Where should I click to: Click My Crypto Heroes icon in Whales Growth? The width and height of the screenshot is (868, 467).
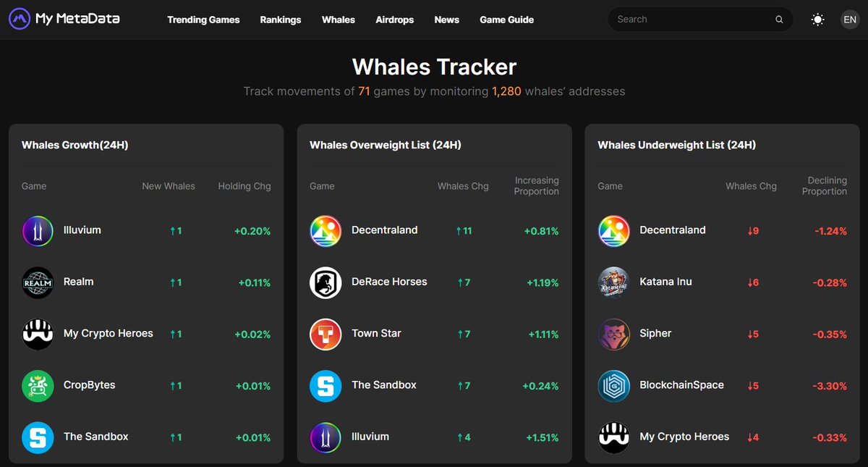point(38,334)
